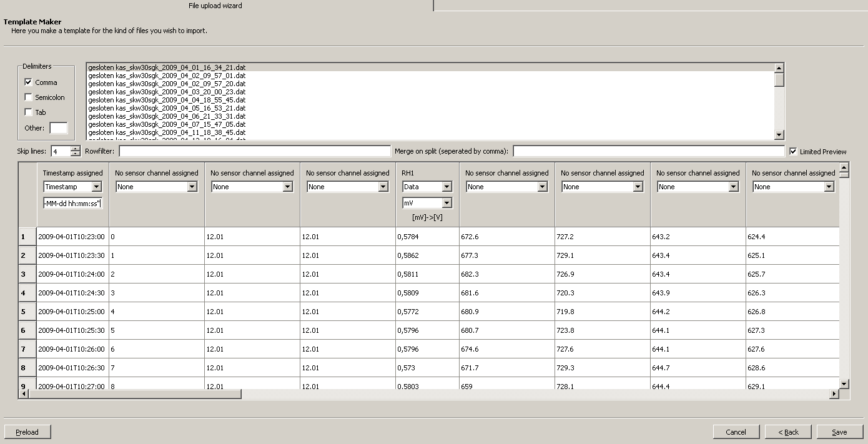868x444 pixels.
Task: Click the Timestamp assigned column header
Action: [x=73, y=173]
